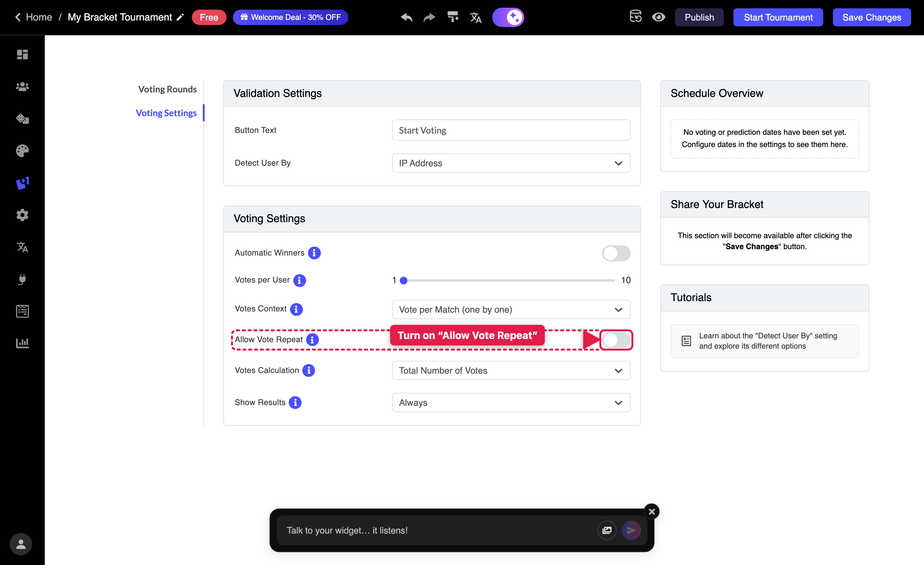
Task: Show info for Votes Calculation
Action: point(309,371)
